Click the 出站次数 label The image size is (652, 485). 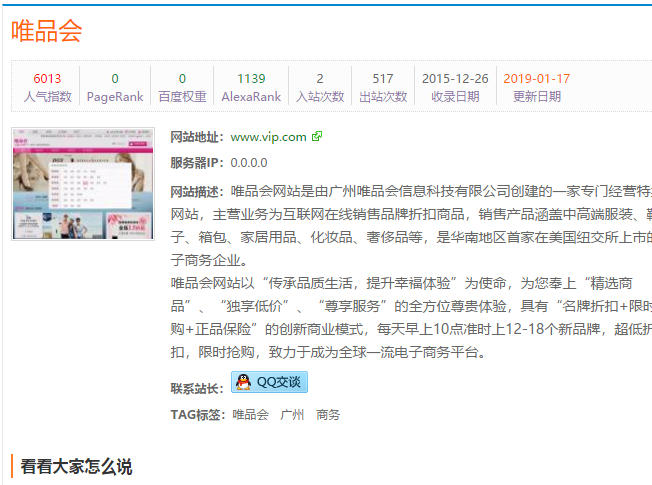(383, 97)
